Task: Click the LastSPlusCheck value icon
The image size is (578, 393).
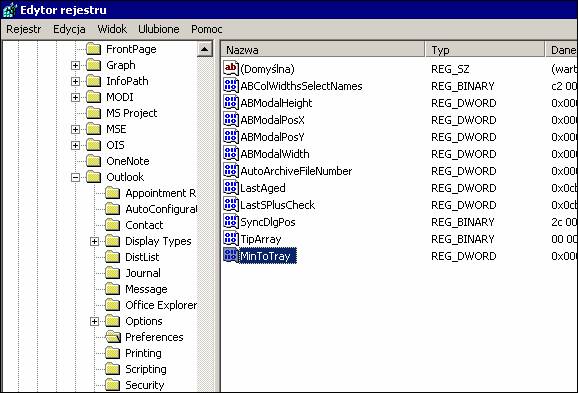Action: click(231, 205)
